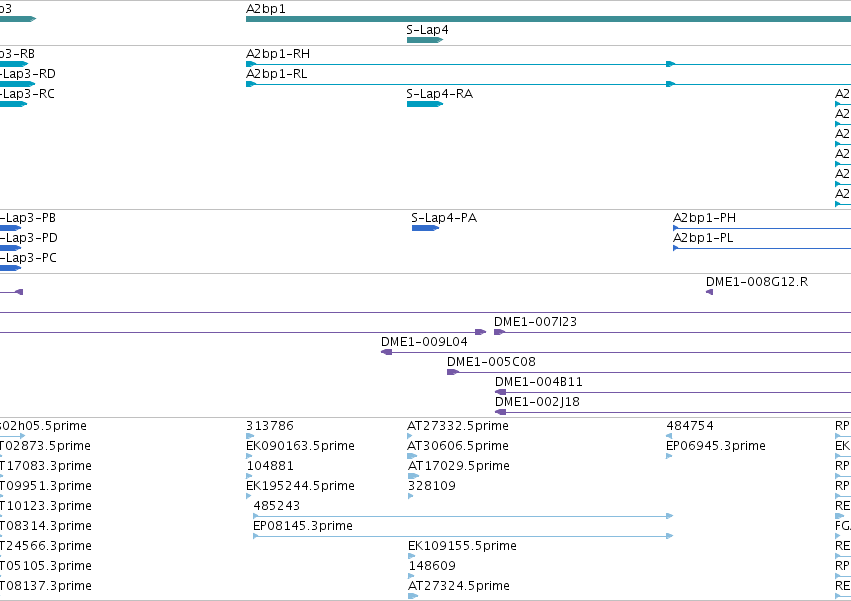Select the T09951.3prime EST label
The image size is (851, 601).
tap(46, 486)
